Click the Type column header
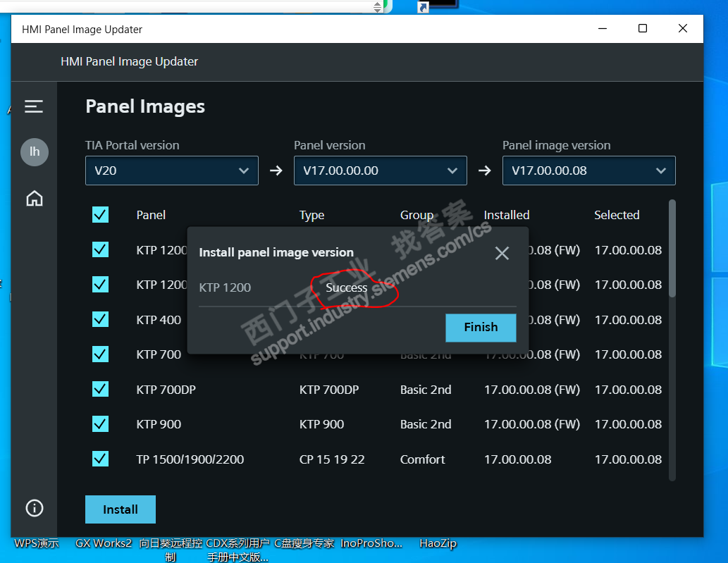Image resolution: width=728 pixels, height=563 pixels. pyautogui.click(x=311, y=216)
